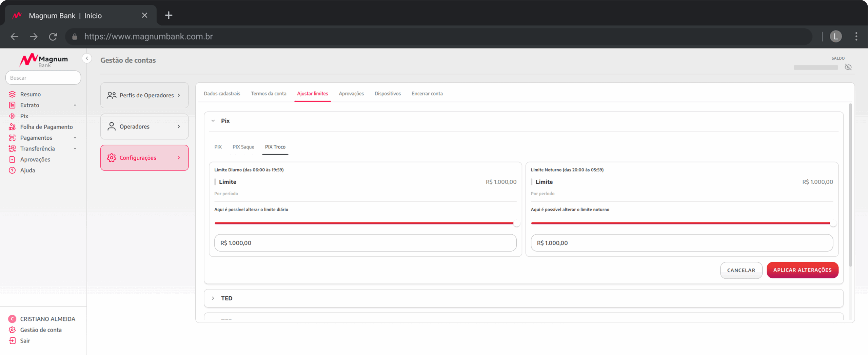Screen dimensions: 868x355
Task: Expand the Extrato submenu arrow
Action: coord(75,105)
